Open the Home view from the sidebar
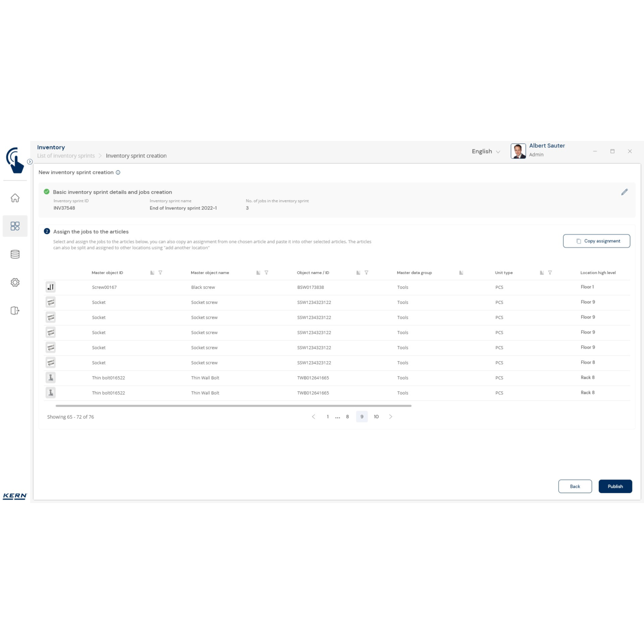 [16, 198]
